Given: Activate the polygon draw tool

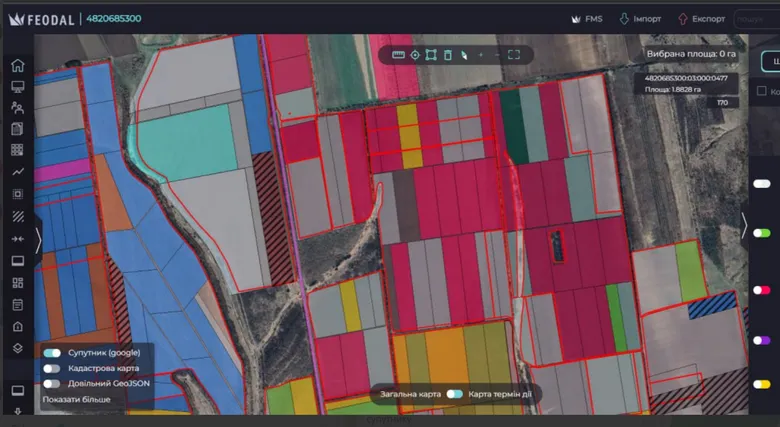Looking at the screenshot, I should [431, 55].
